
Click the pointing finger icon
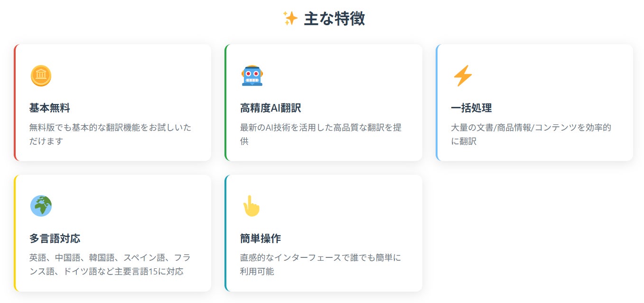[252, 206]
